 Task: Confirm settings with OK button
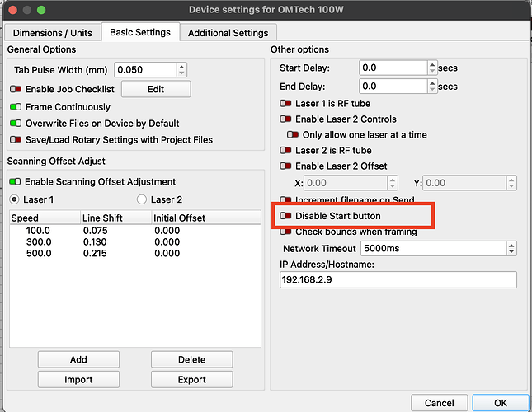[501, 403]
